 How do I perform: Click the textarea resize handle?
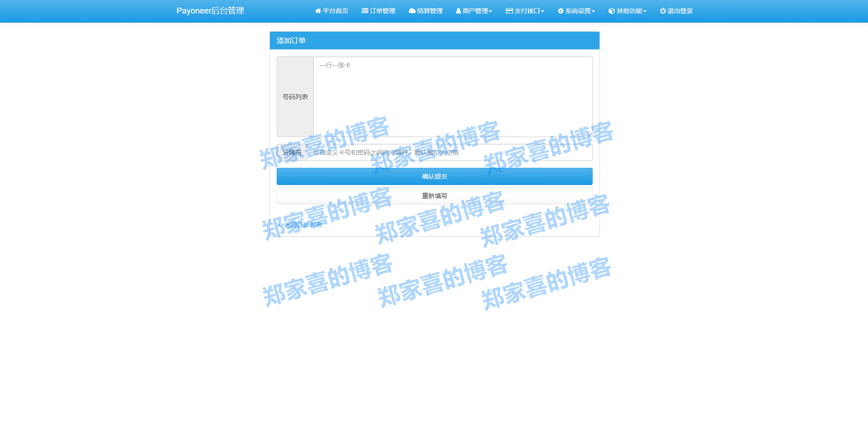coord(590,134)
